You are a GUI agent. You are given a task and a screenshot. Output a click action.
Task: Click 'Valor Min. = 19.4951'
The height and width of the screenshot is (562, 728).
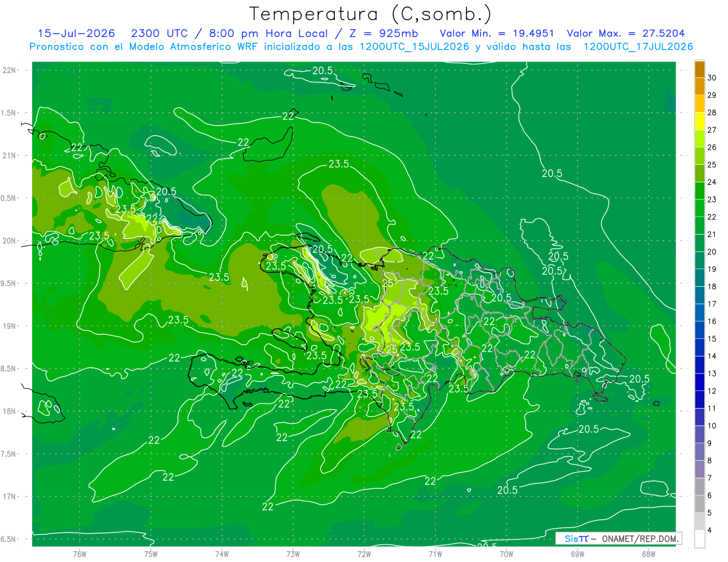tap(496, 33)
